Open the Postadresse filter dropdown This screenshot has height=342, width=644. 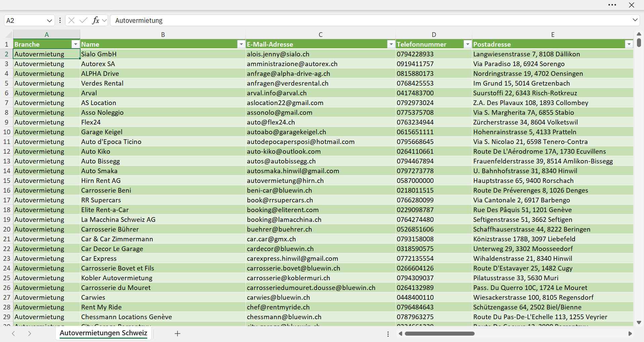point(629,44)
